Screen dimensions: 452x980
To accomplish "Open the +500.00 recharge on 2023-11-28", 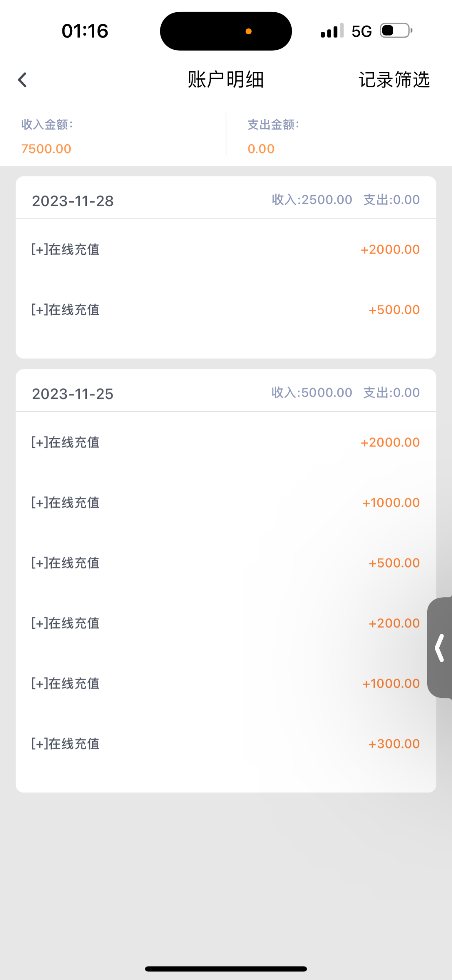I will point(226,310).
